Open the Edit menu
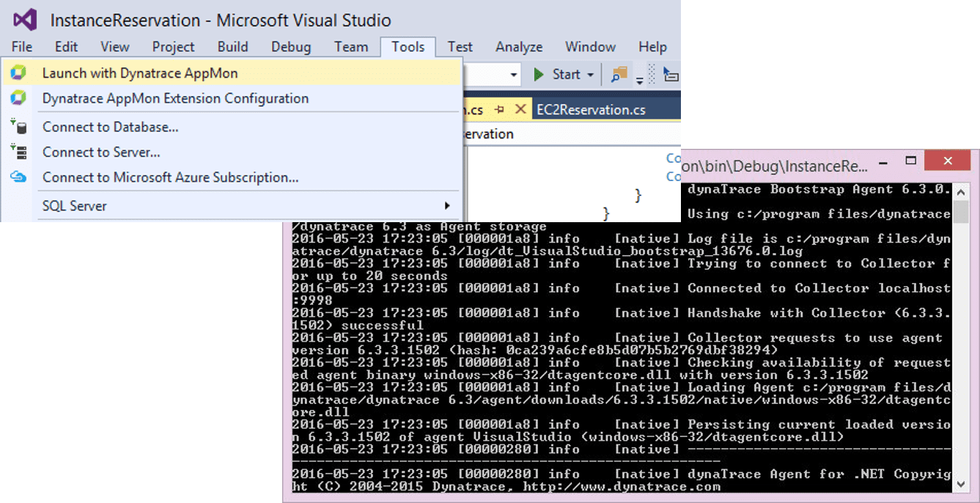 tap(66, 47)
